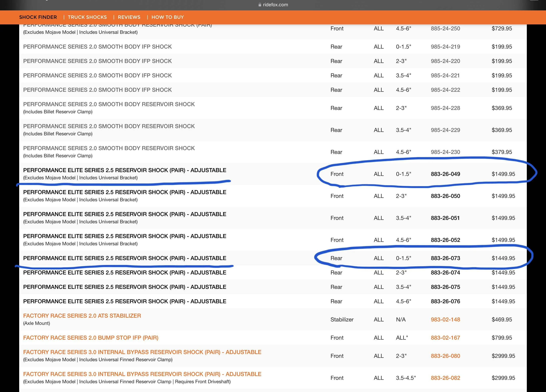
Task: Click the "(Axle Mount)" note
Action: tap(37, 323)
